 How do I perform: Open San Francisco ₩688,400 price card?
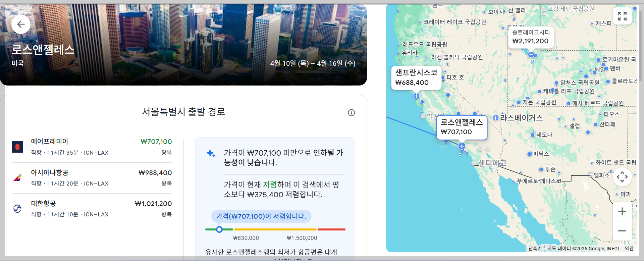416,78
